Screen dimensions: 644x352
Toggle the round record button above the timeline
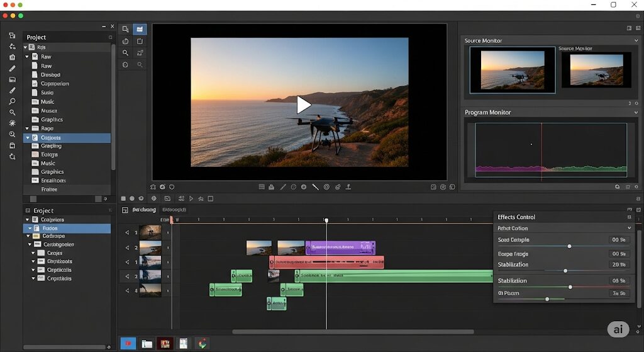click(x=132, y=198)
